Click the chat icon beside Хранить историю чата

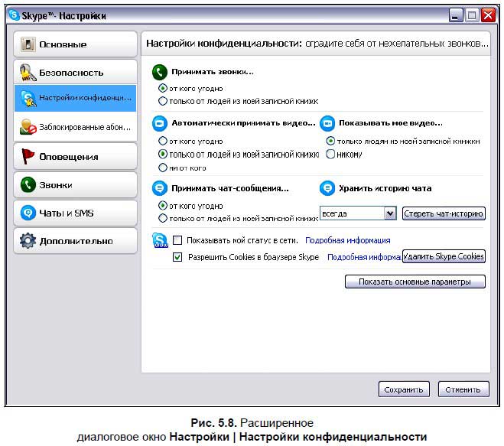click(x=327, y=188)
